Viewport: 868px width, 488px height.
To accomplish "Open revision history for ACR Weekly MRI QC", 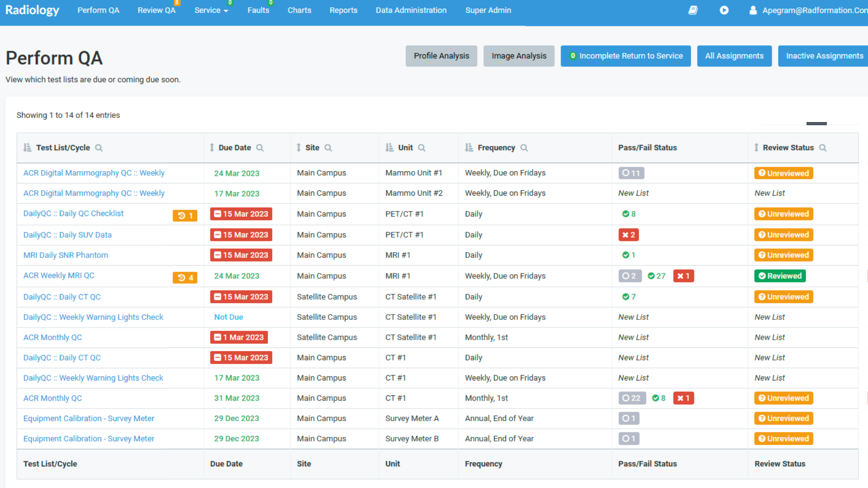I will tap(184, 278).
